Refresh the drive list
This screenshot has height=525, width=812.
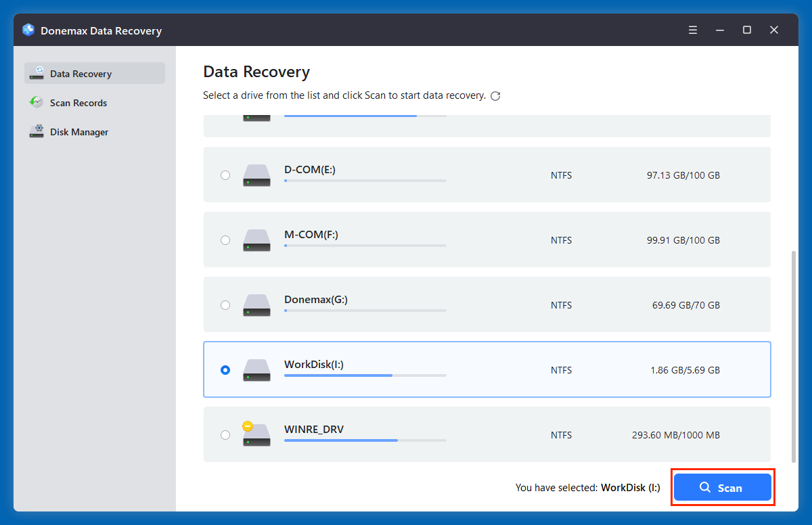point(495,95)
